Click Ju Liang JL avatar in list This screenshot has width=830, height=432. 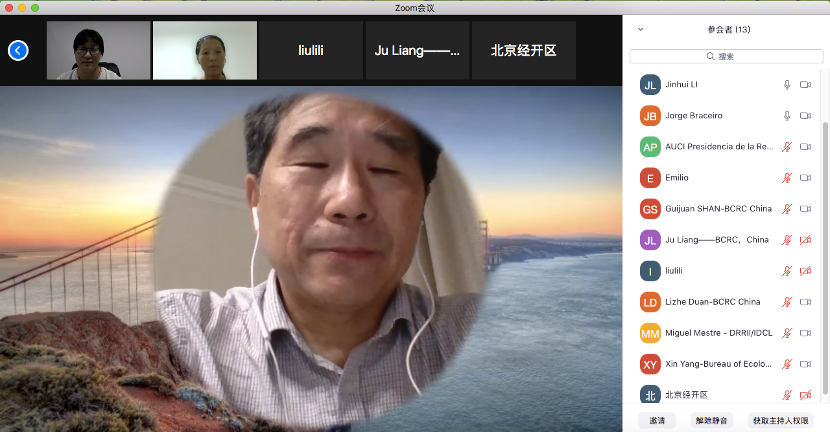point(650,240)
